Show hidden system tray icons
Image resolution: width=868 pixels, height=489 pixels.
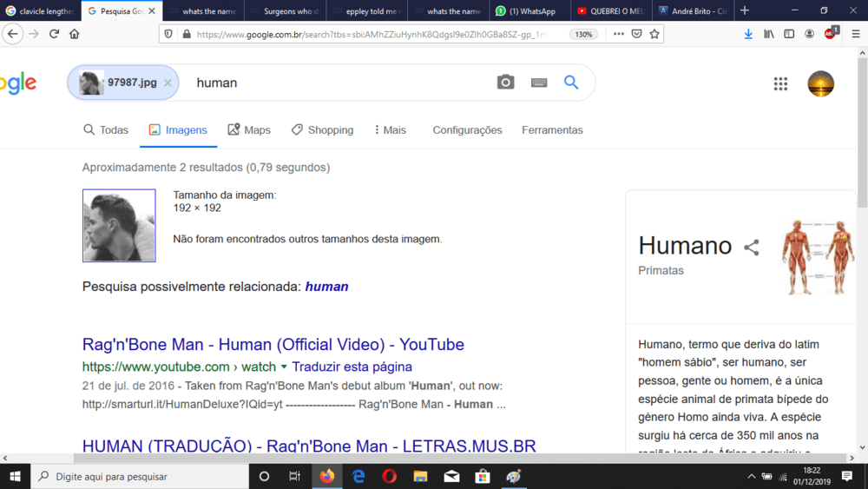coord(752,476)
